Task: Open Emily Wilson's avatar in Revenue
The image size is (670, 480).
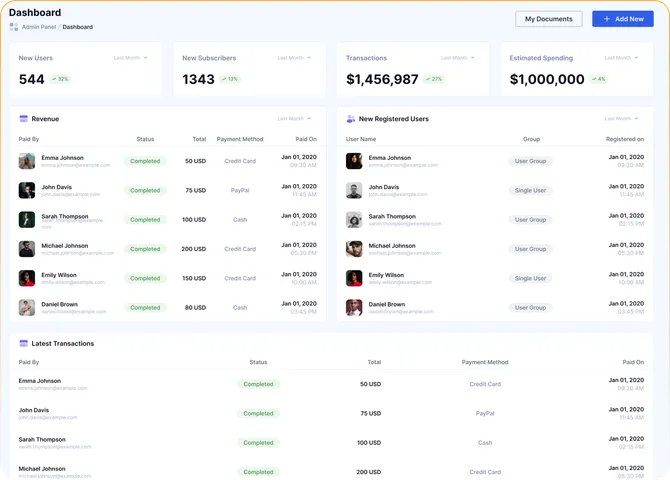Action: coord(27,278)
